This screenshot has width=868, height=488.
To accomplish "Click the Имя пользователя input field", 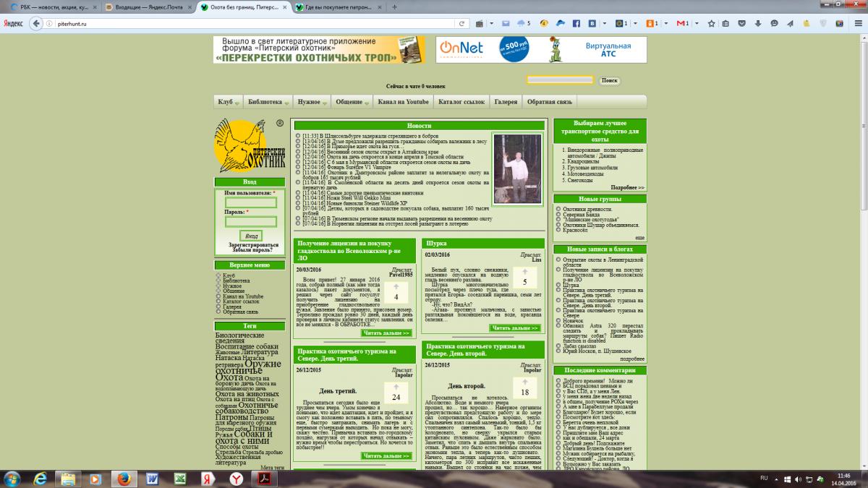I will tap(251, 202).
